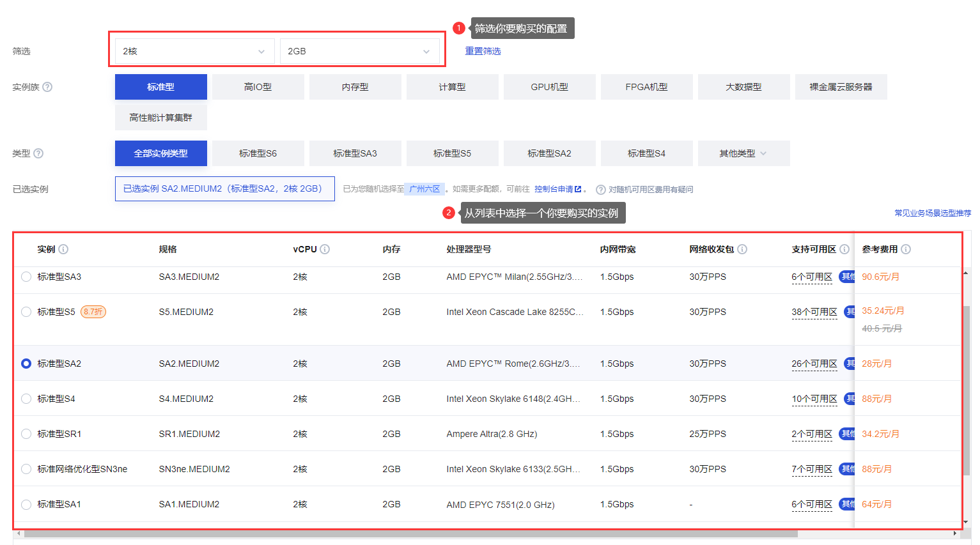The width and height of the screenshot is (980, 545).
Task: Click 2个可用区 in SR1 row
Action: point(812,434)
